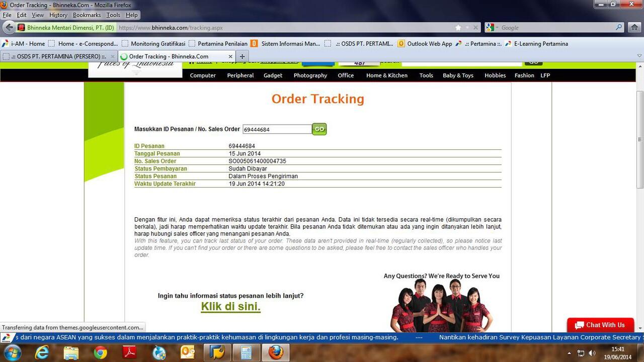The width and height of the screenshot is (644, 362).
Task: Open E-Learning Pertamina bookmark
Action: point(537,44)
